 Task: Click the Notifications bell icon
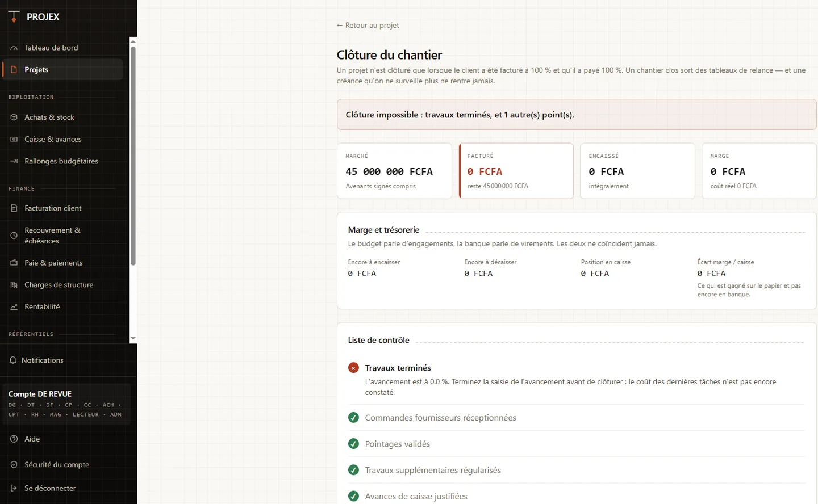point(13,360)
